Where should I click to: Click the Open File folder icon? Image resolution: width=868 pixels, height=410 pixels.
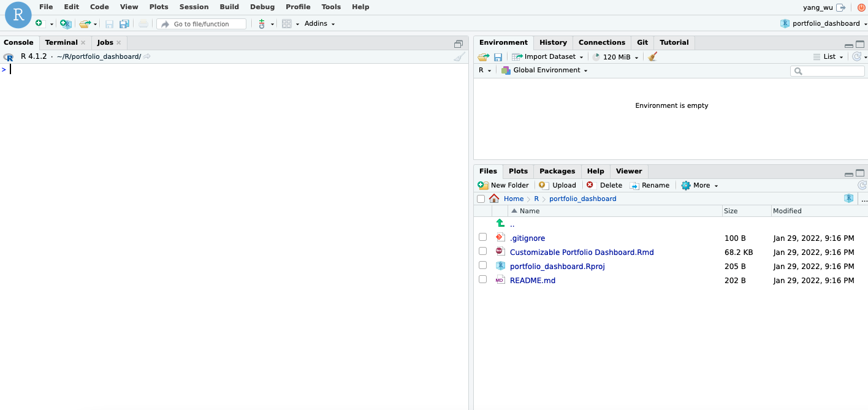pyautogui.click(x=85, y=24)
